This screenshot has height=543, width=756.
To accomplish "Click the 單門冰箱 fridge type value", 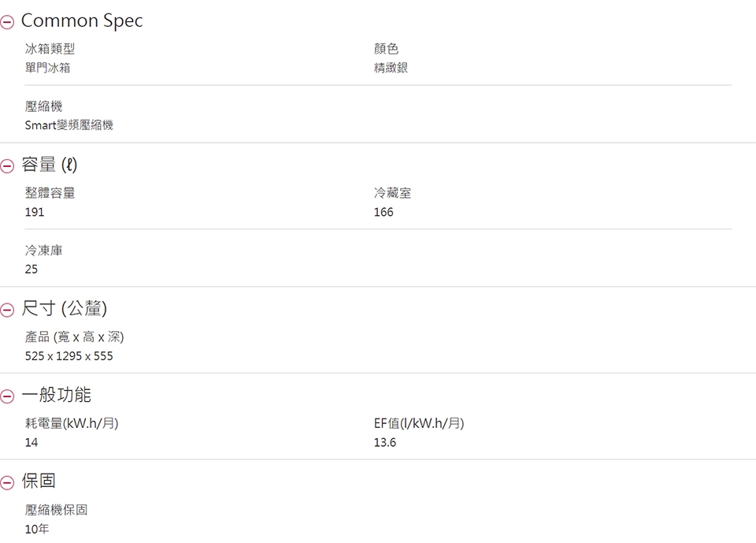I will pos(48,68).
